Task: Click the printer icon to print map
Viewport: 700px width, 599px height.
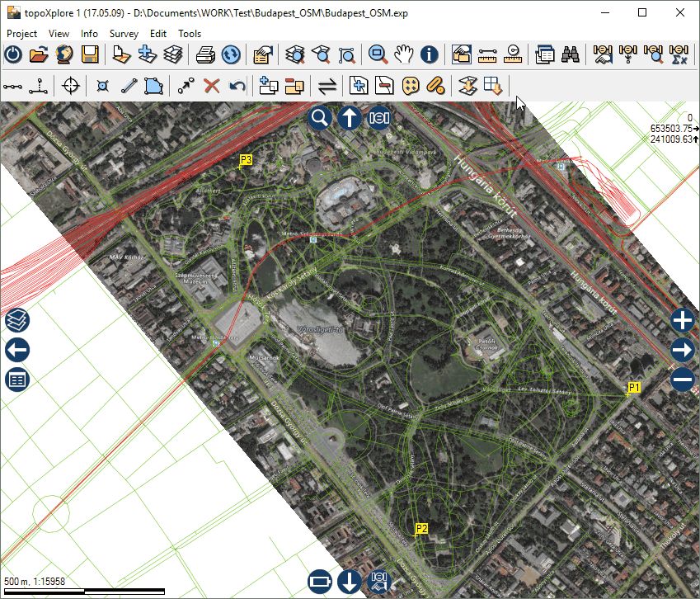Action: 205,55
